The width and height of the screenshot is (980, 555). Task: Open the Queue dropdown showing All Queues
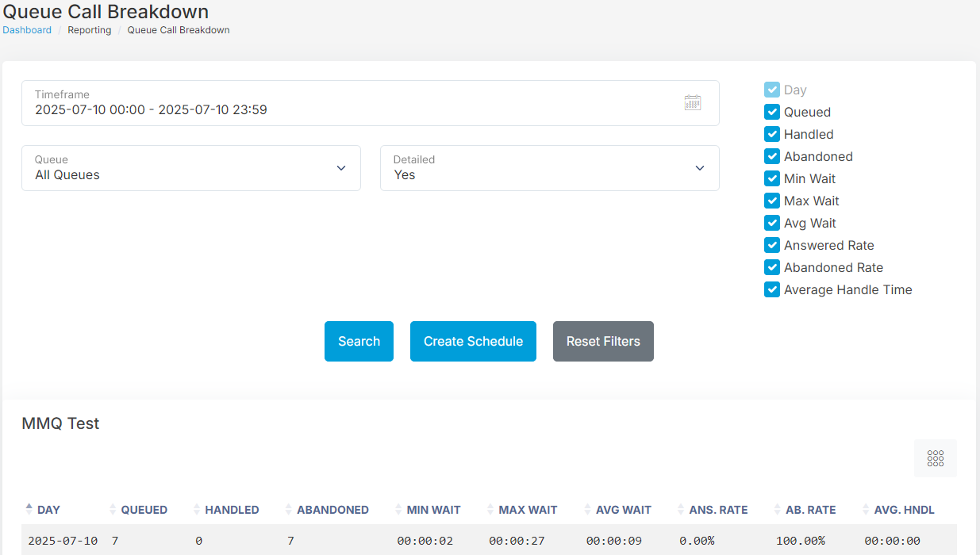click(191, 168)
